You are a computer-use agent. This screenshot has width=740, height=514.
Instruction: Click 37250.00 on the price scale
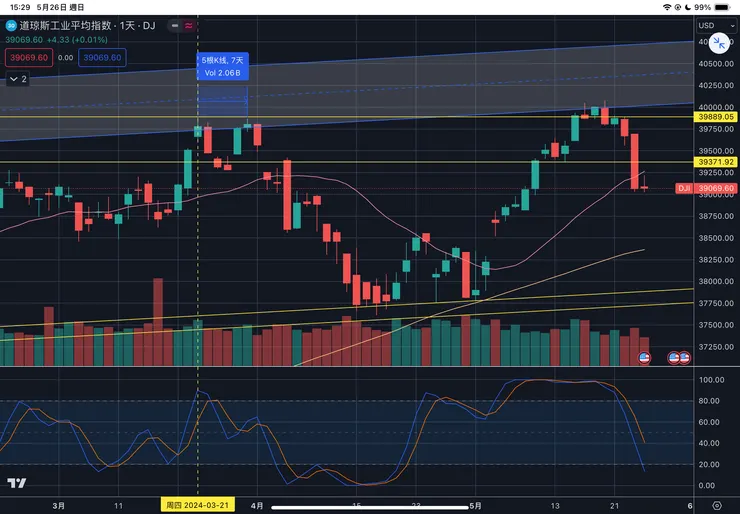point(716,347)
